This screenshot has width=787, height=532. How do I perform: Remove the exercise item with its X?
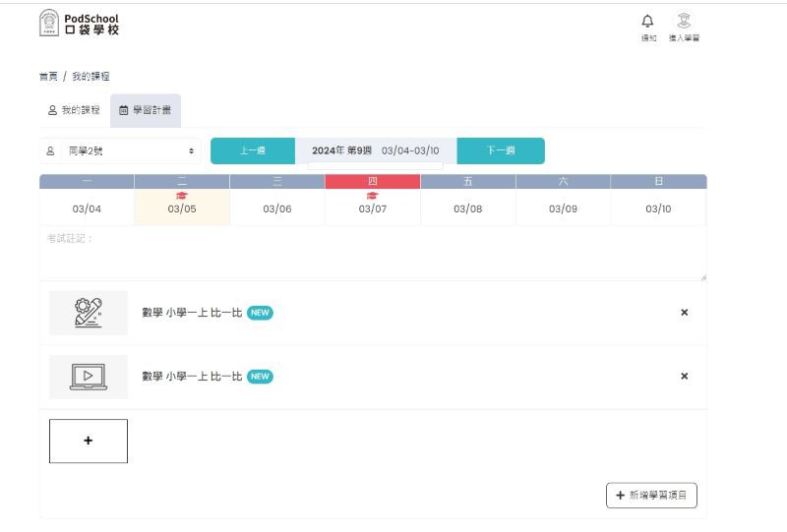click(685, 313)
